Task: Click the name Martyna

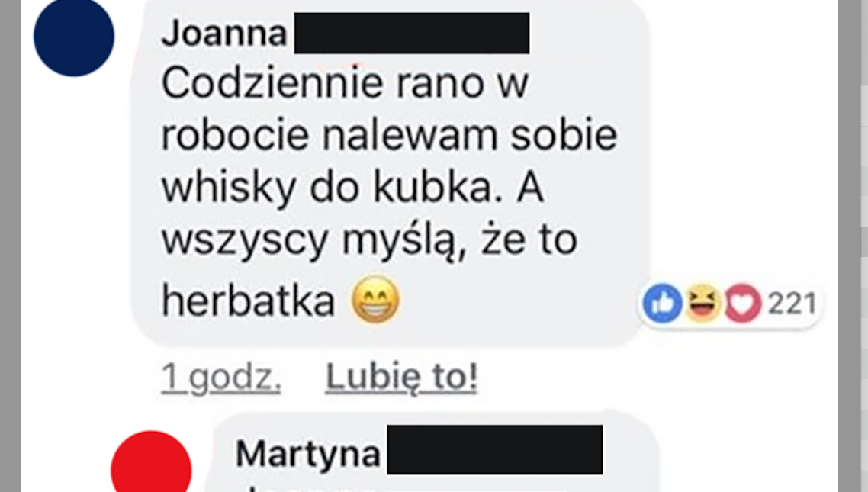Action: 308,455
